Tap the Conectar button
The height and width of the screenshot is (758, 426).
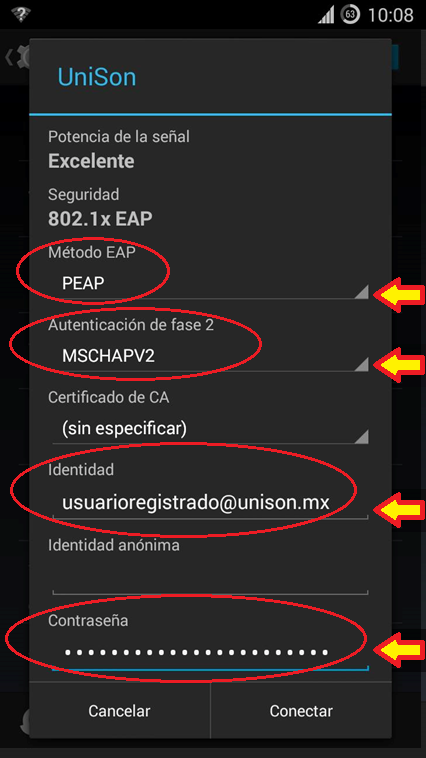coord(301,711)
